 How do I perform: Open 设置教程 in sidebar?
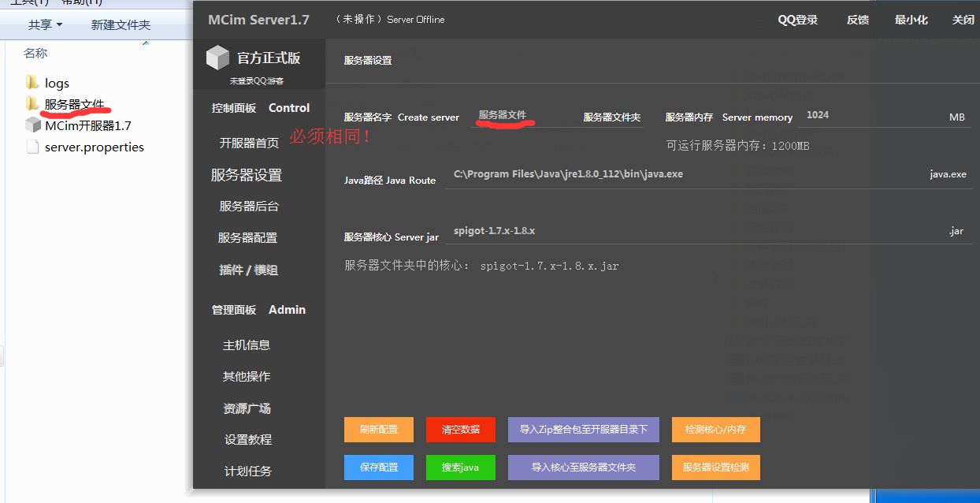coord(248,439)
